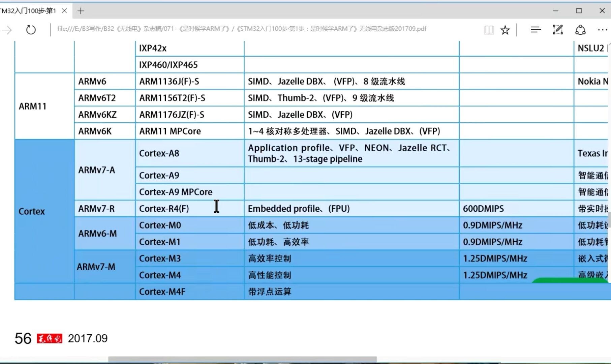Click the ARMv6-M cell

105,234
